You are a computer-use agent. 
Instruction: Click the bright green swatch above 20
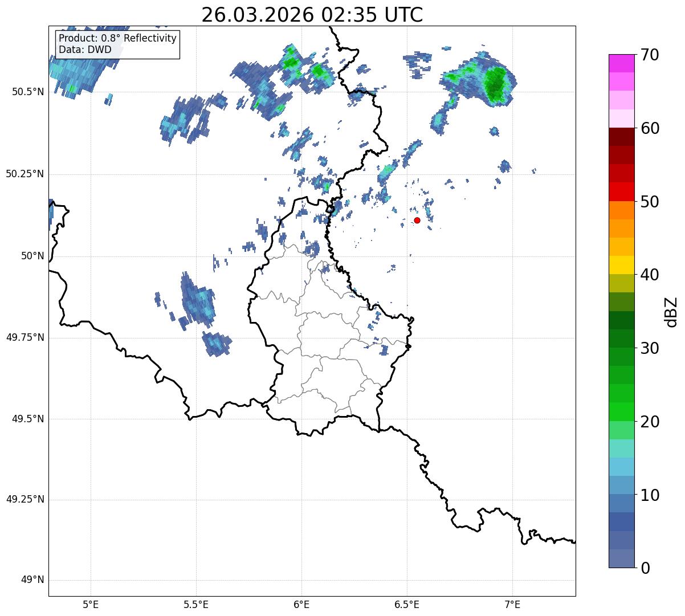(x=621, y=412)
